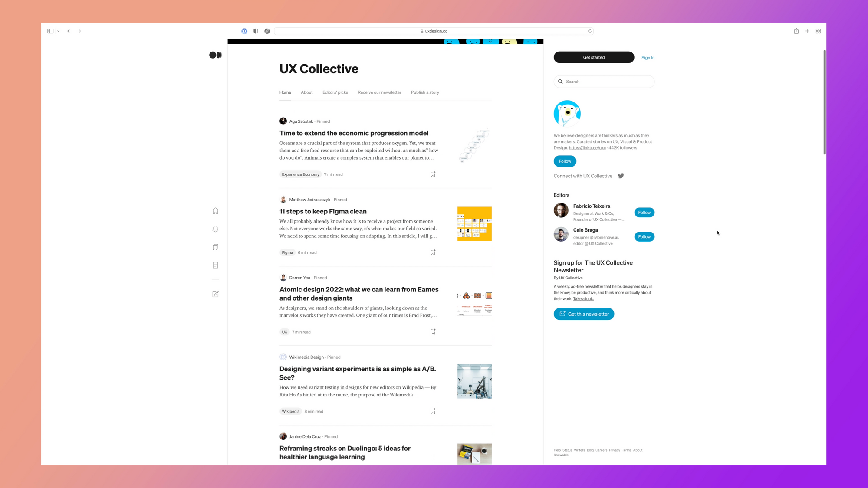Click the search icon in right panel

pos(560,82)
